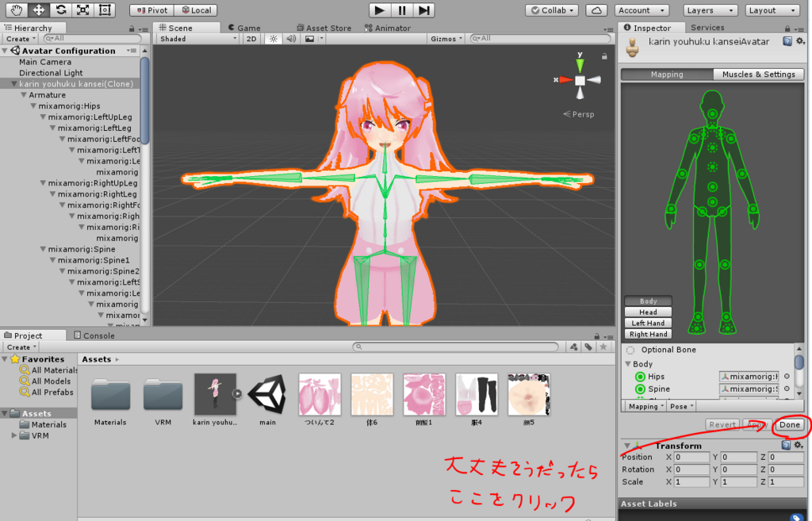812x521 pixels.
Task: Open the Services tab
Action: pyautogui.click(x=707, y=28)
